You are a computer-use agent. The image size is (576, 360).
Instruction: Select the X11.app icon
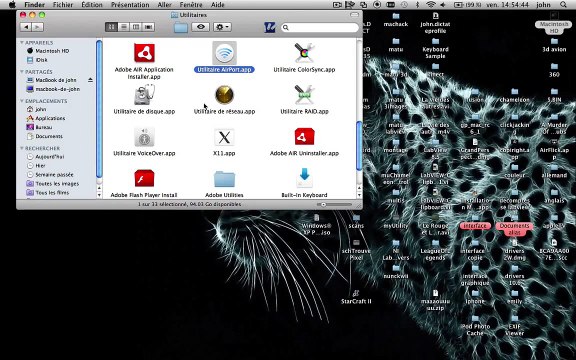coord(224,137)
